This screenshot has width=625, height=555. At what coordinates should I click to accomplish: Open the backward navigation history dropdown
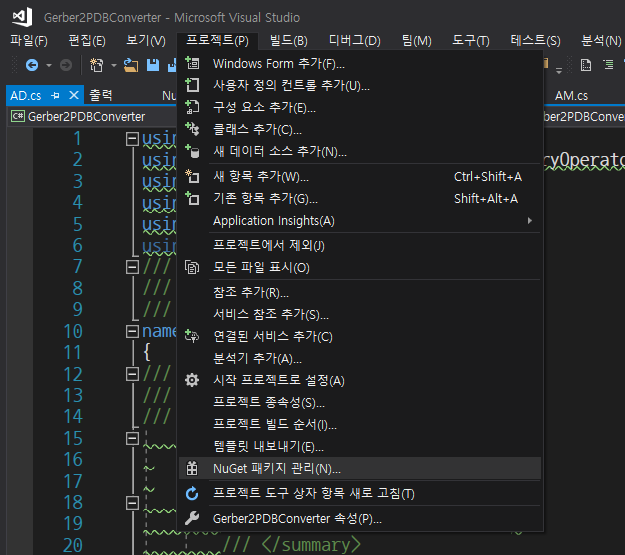[49, 65]
